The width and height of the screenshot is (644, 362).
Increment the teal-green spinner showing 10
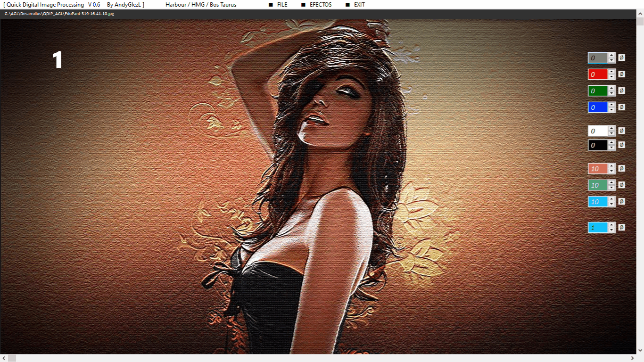point(611,182)
